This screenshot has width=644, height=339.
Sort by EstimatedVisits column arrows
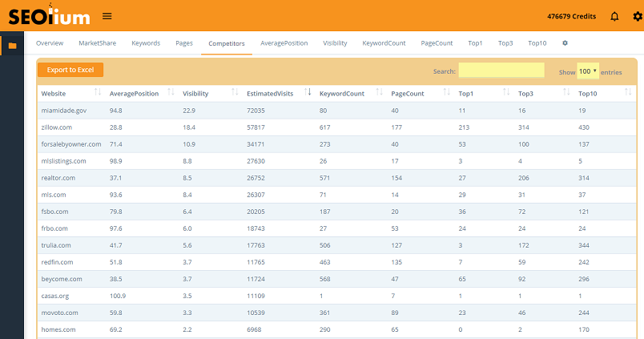point(308,92)
